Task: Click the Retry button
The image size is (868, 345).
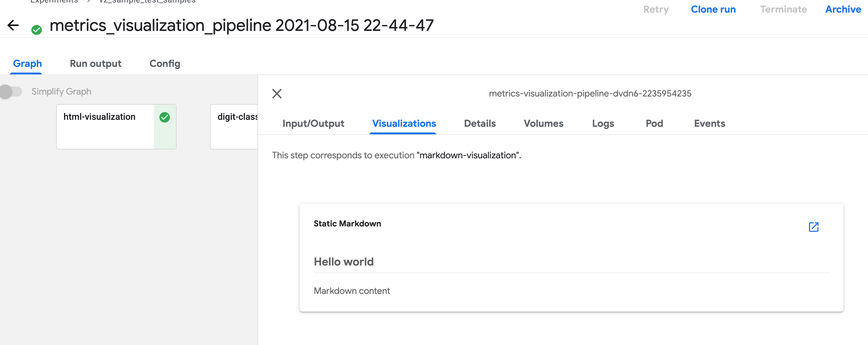Action: [656, 9]
